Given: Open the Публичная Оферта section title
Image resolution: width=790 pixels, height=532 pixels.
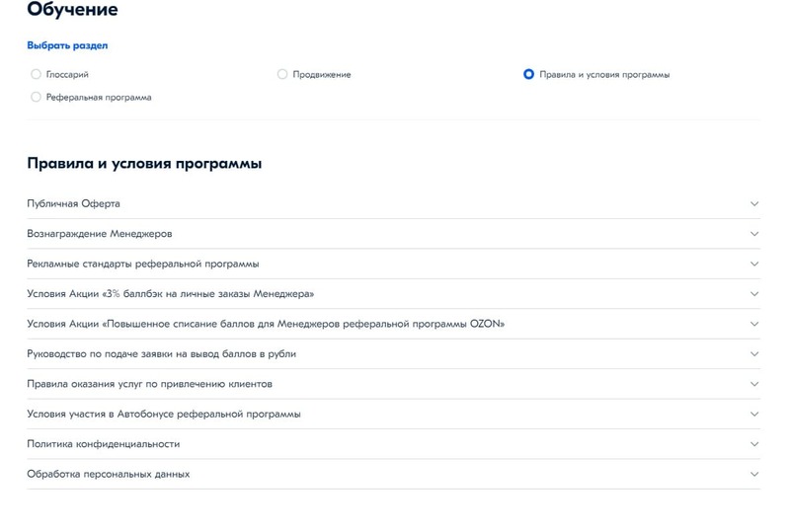Looking at the screenshot, I should pyautogui.click(x=73, y=204).
